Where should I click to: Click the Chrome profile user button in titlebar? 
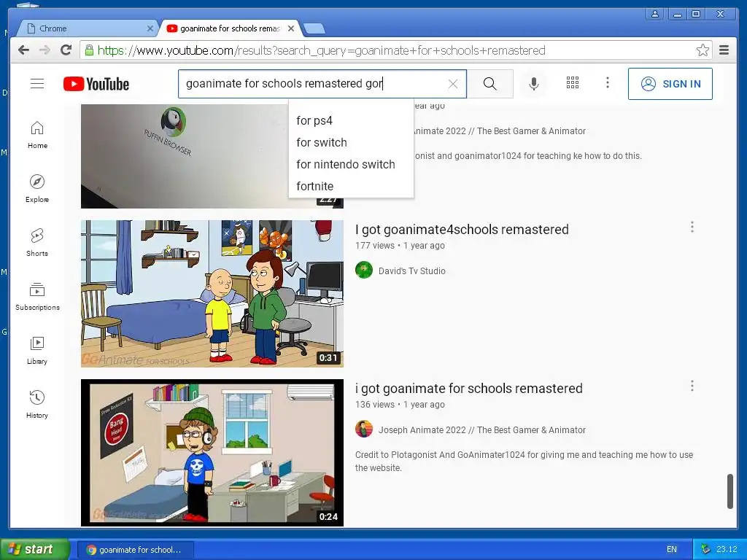tap(655, 14)
